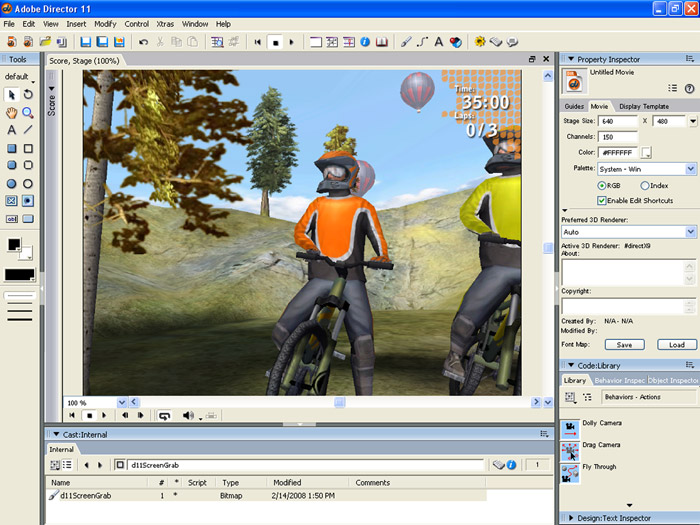
Task: Toggle loop playback below the stage
Action: (x=164, y=415)
